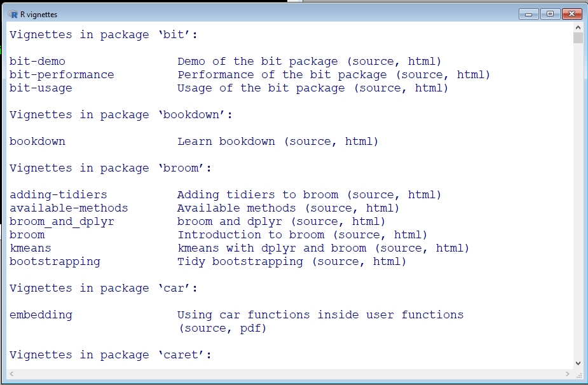Click the vertical scrollbar thumb
The height and width of the screenshot is (385, 588).
578,38
